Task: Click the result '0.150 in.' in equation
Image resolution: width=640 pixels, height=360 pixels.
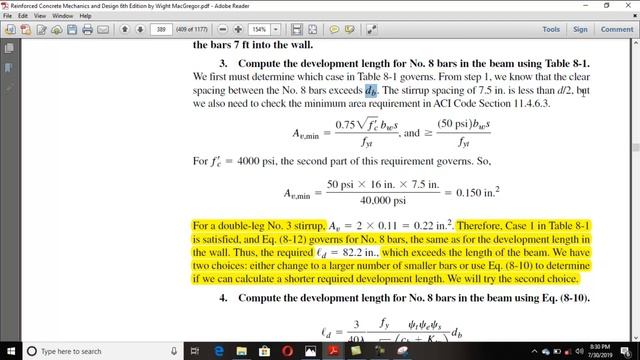Action: click(x=478, y=193)
